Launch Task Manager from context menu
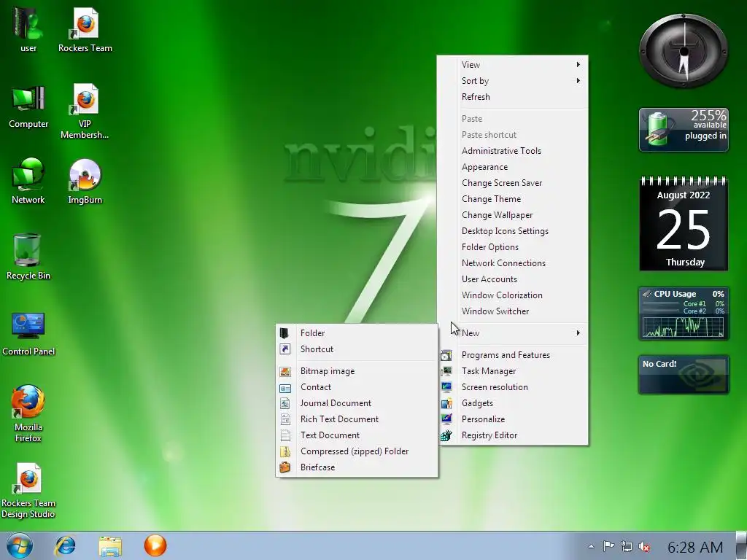Viewport: 747px width, 560px height. click(x=513, y=371)
